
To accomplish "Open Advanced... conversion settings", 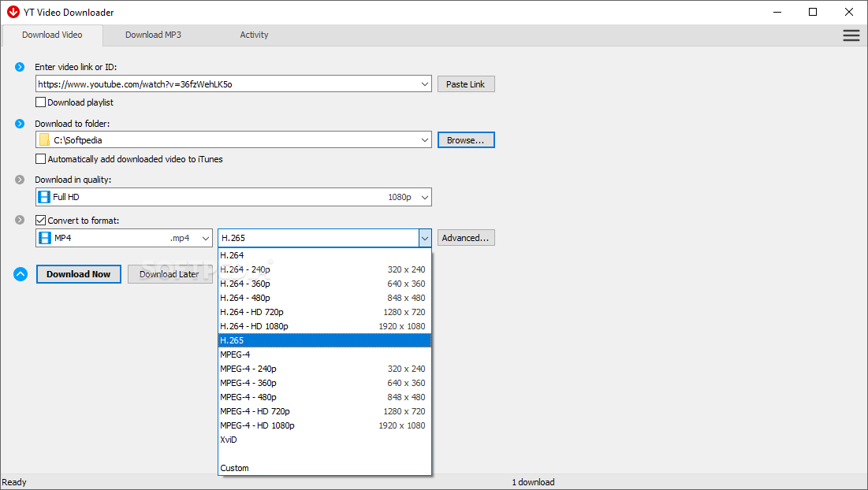I will 466,238.
